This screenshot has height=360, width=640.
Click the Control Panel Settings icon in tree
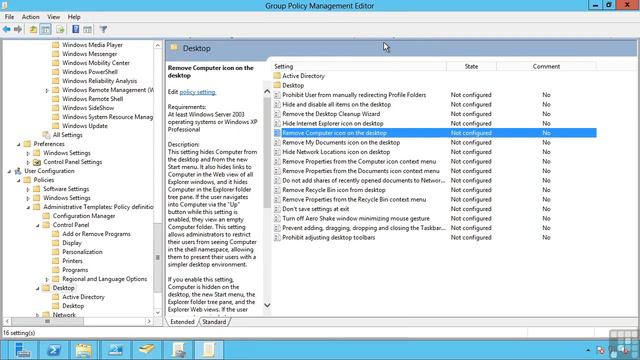37,162
